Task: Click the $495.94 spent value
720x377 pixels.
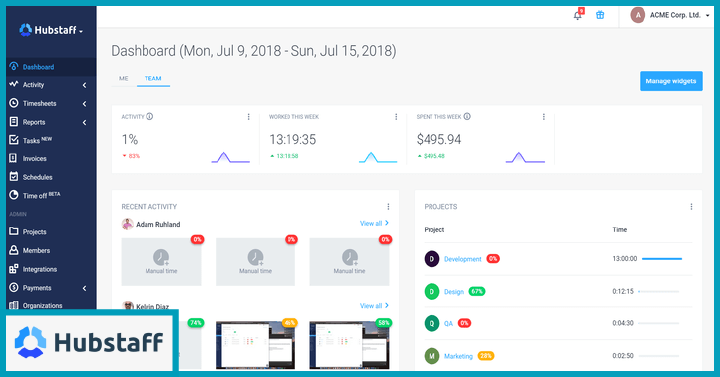Action: click(x=439, y=140)
